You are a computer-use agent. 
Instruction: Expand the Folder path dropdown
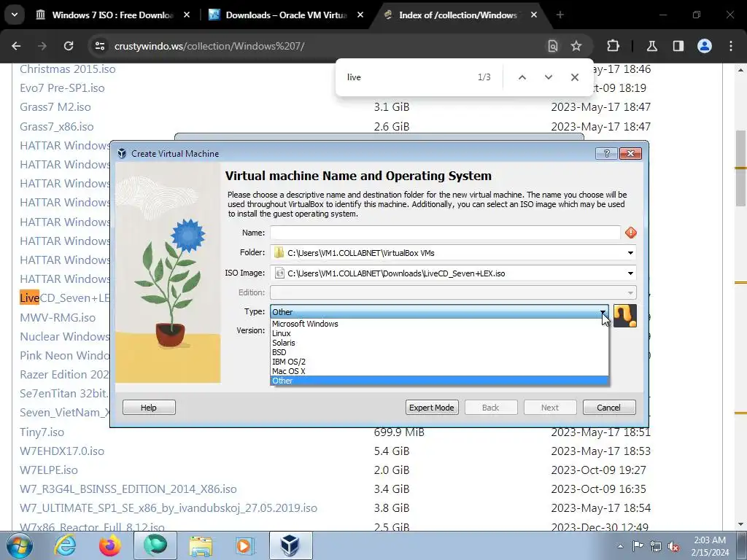pos(630,253)
